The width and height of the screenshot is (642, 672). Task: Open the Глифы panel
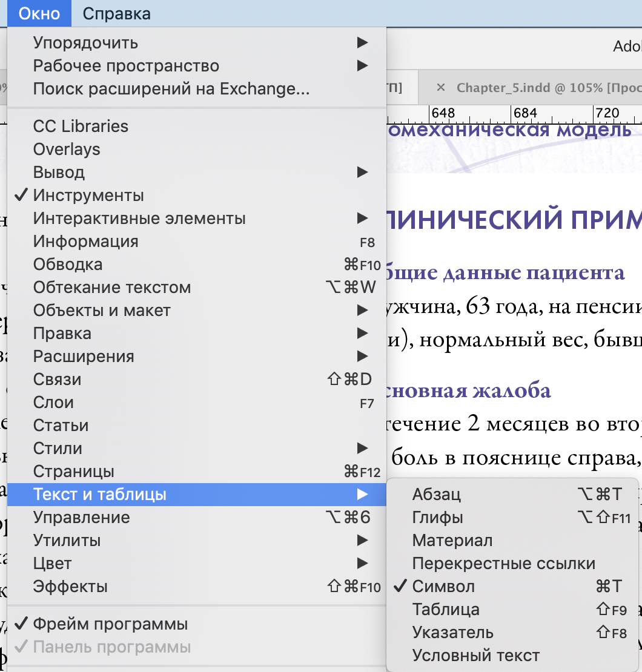click(512, 517)
